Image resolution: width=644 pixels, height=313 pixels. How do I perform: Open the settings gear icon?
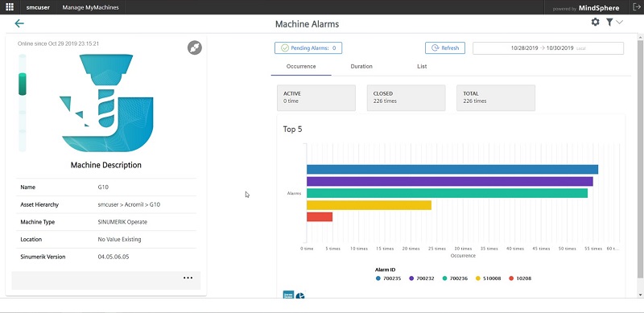click(595, 23)
